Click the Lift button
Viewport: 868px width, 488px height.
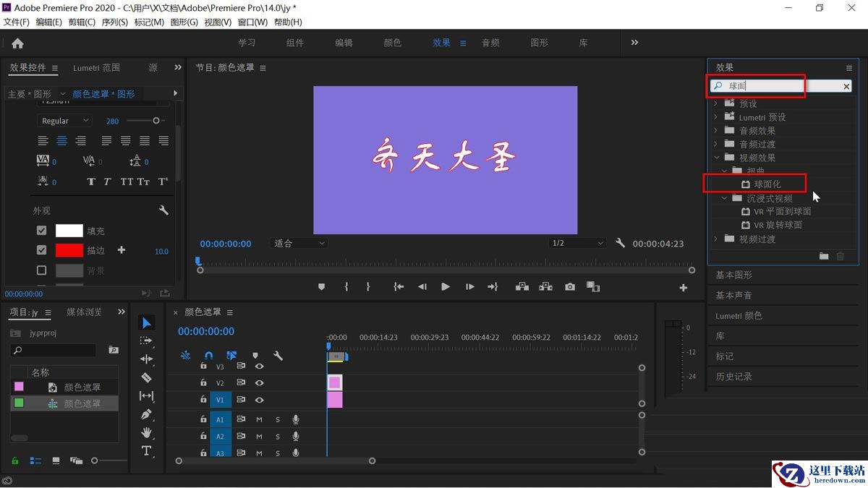click(522, 287)
